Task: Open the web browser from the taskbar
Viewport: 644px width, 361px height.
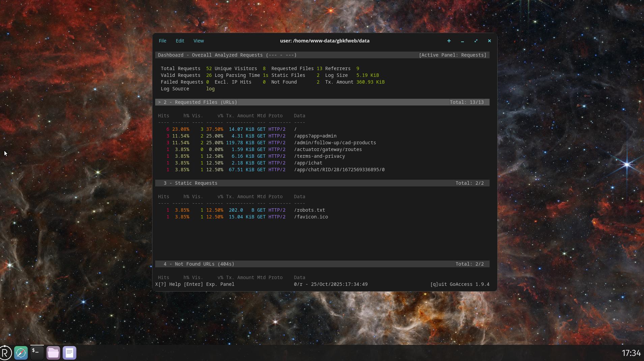Action: (21, 353)
